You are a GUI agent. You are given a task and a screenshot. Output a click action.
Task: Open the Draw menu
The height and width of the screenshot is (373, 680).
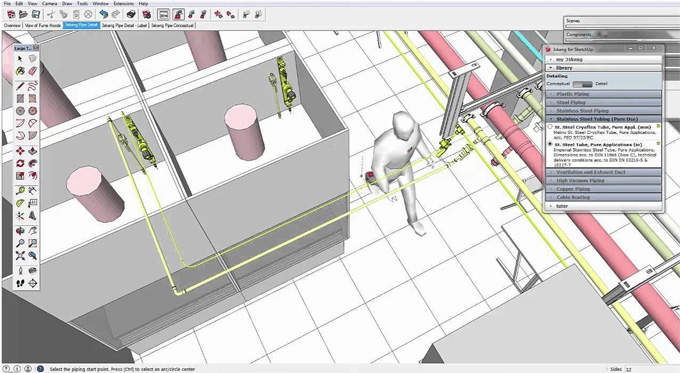tap(67, 3)
